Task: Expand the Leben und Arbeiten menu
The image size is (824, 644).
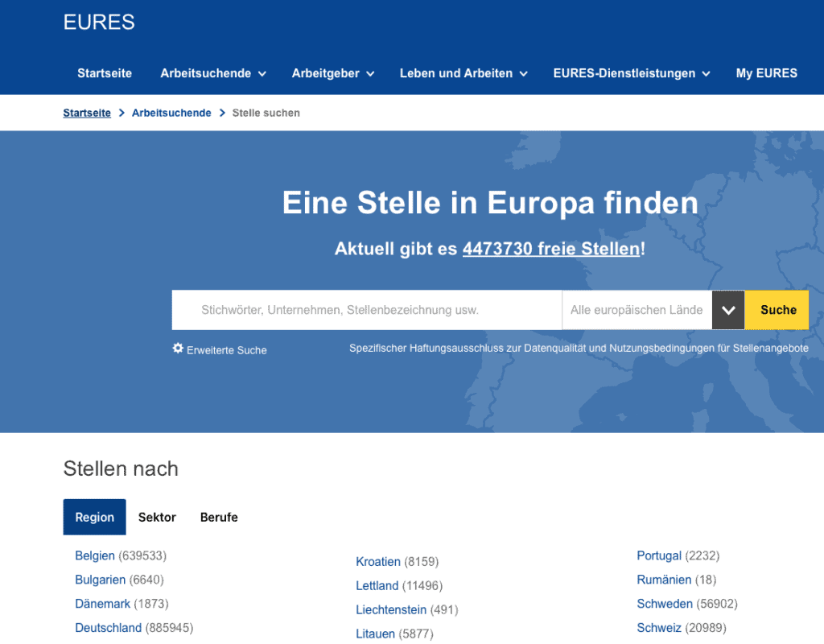Action: click(463, 73)
